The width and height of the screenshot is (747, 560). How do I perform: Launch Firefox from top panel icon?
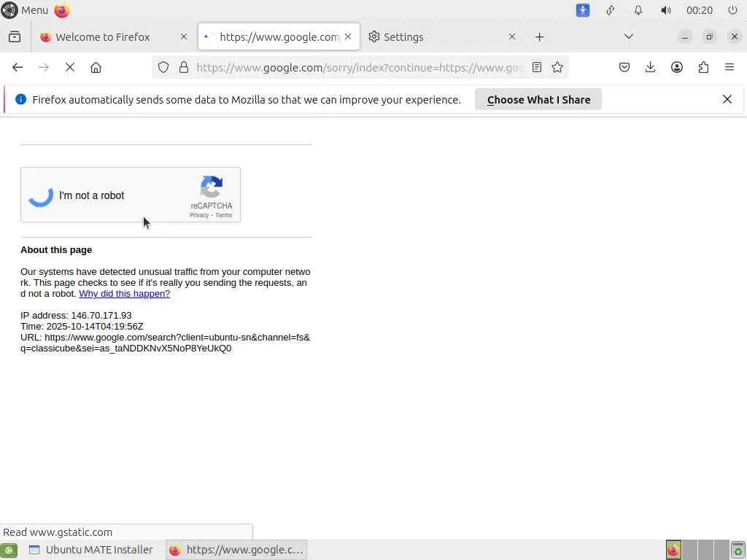[61, 10]
